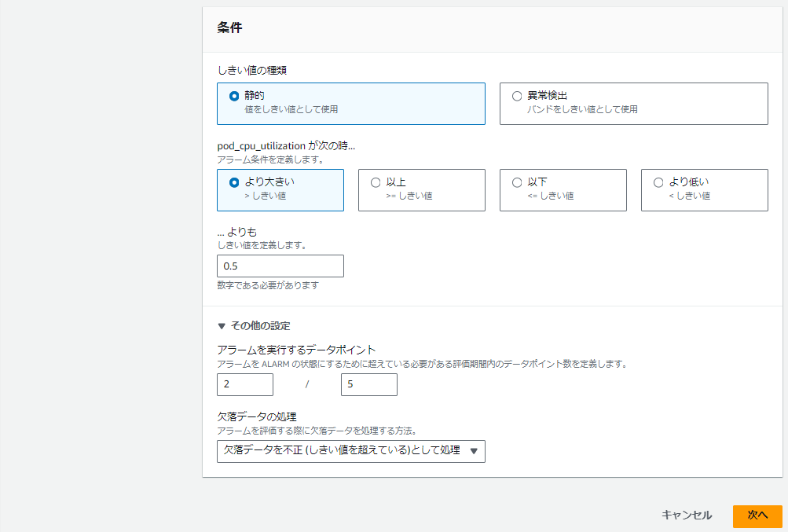Viewport: 788px width, 532px height.
Task: Choose the 以上 condition option
Action: [422, 190]
